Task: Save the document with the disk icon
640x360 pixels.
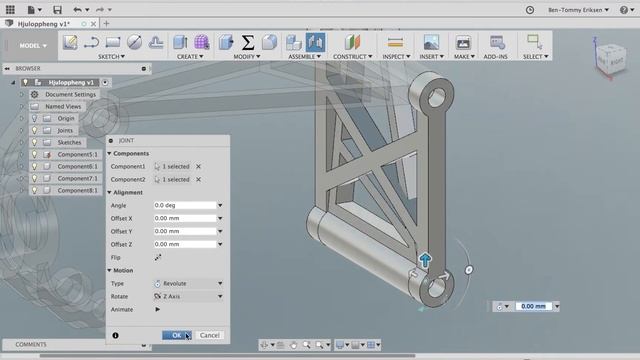Action: (x=58, y=9)
